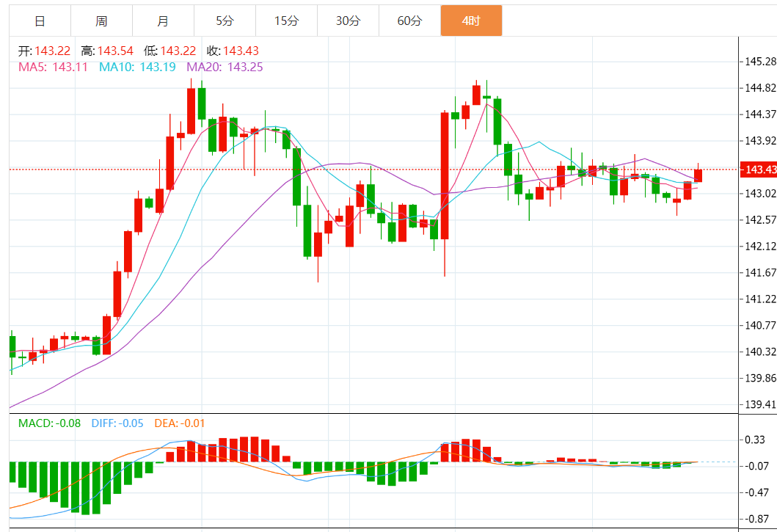Click the 145.28 price axis label

click(x=760, y=62)
